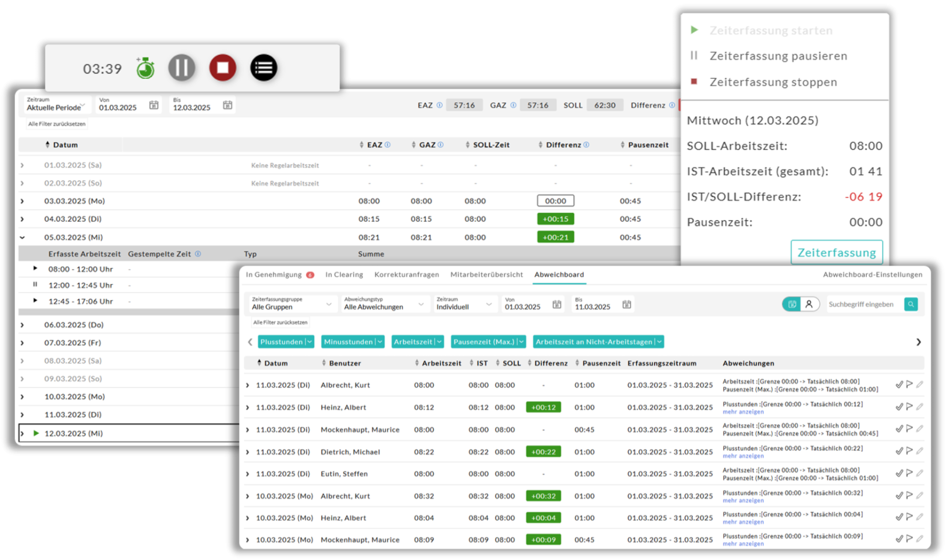Screen dimensions: 945x560
Task: Approve the Albrecht, Kurt 11.03.2025 entry checkmark
Action: (x=899, y=385)
